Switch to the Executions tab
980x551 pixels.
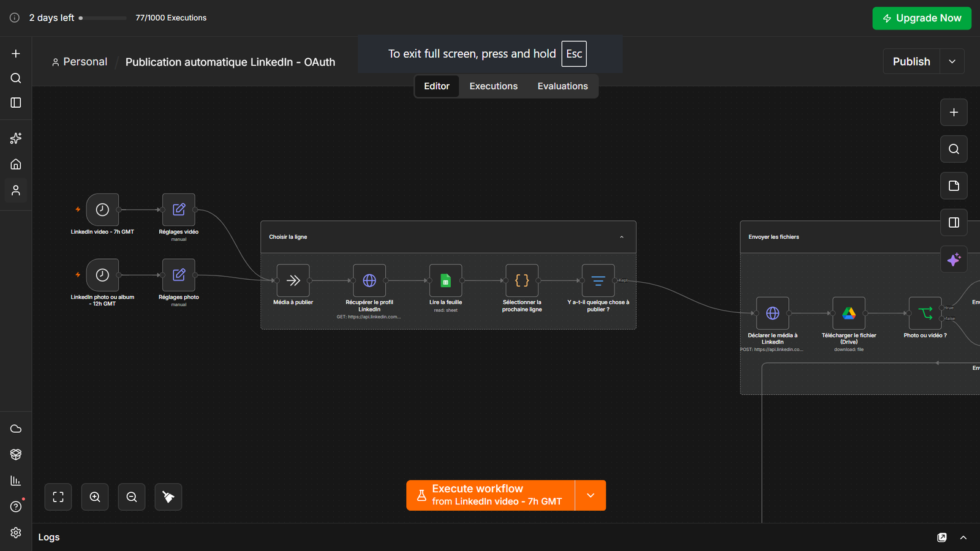494,86
